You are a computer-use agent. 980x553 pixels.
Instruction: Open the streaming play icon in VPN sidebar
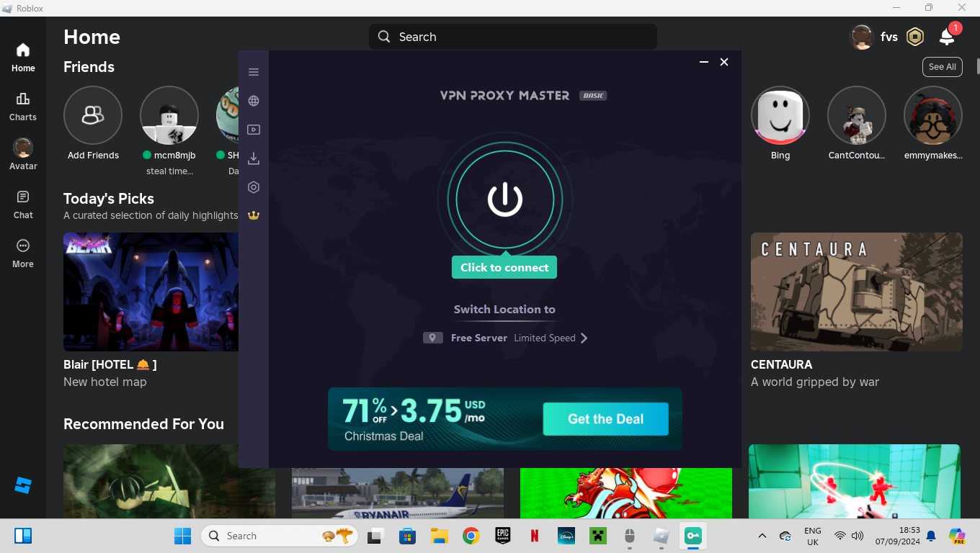click(254, 130)
